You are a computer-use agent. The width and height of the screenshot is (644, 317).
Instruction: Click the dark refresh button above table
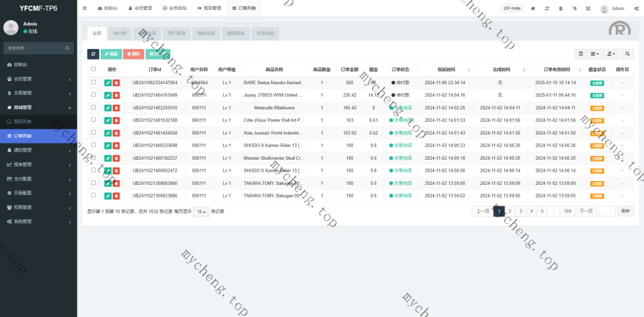click(x=93, y=54)
